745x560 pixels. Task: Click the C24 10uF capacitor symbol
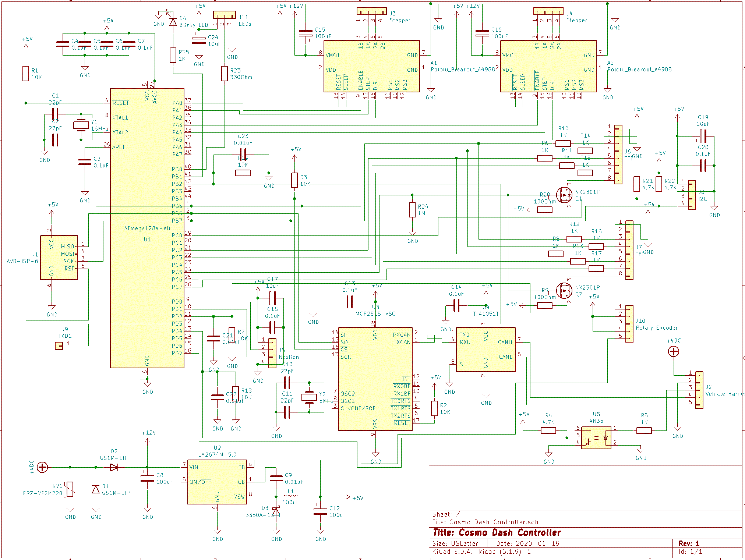(199, 40)
